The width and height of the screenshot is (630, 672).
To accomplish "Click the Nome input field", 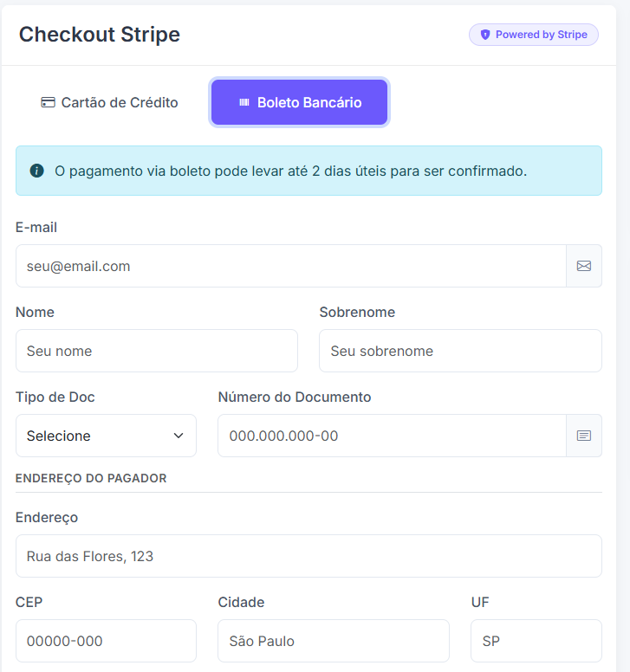I will (x=157, y=351).
